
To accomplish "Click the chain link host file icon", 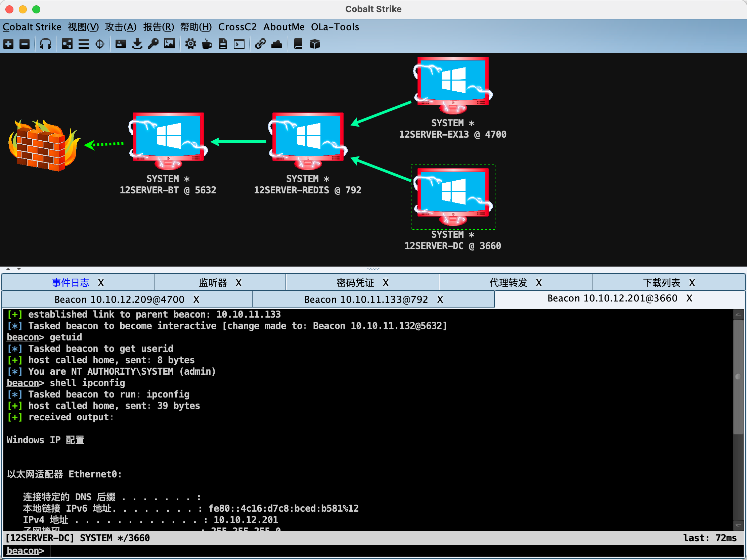I will pos(260,44).
